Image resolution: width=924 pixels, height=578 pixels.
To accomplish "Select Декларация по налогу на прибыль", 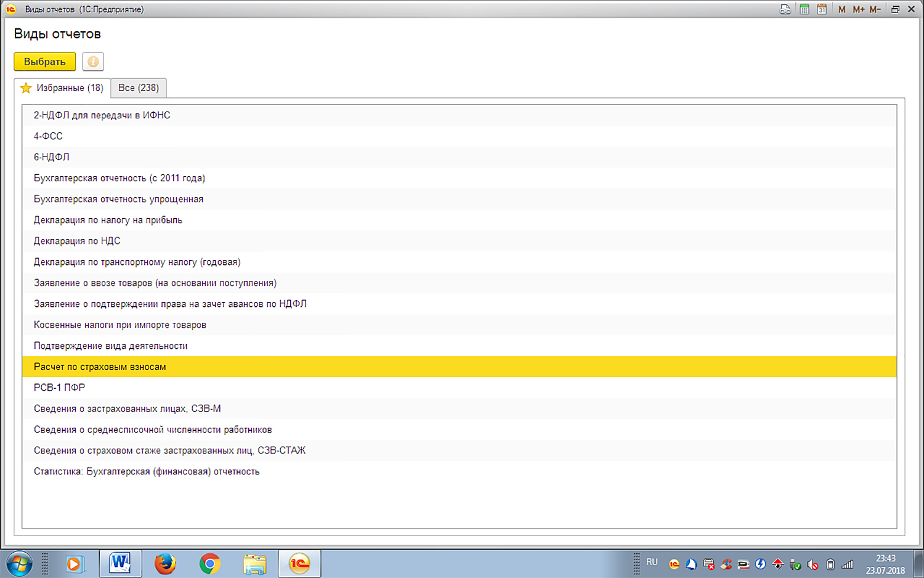I will click(x=108, y=220).
